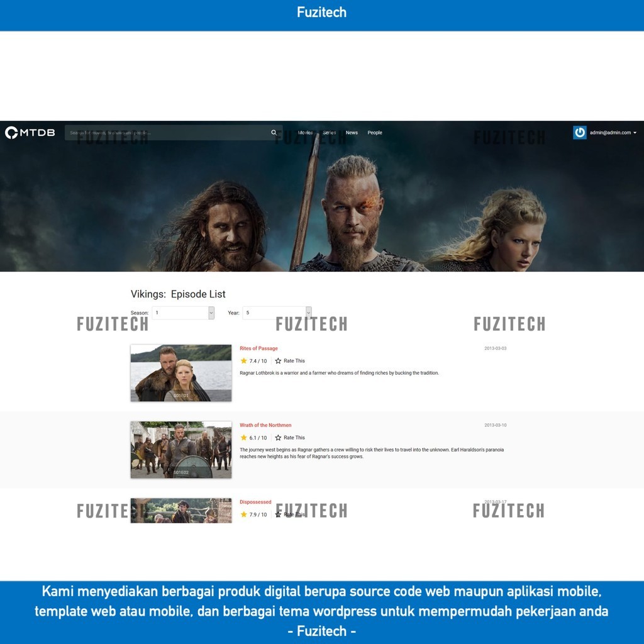This screenshot has height=644, width=644.
Task: Click the 6.1 / 10 rating text
Action: [258, 438]
